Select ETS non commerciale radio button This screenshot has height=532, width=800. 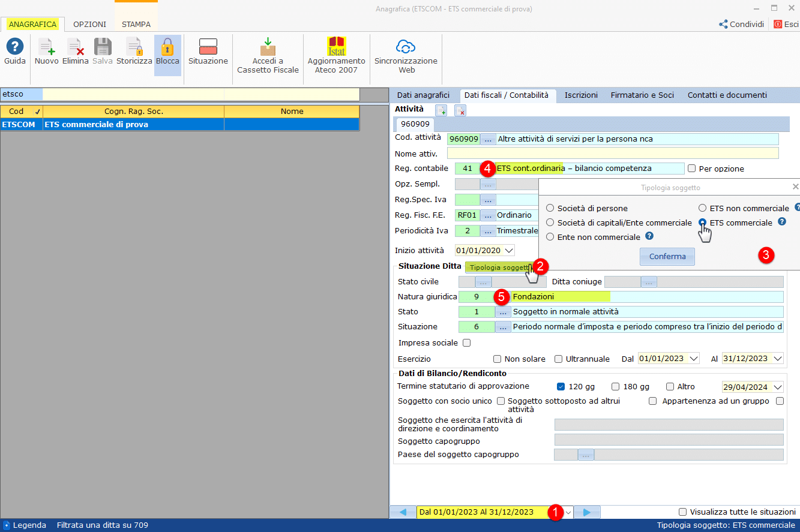tap(702, 208)
